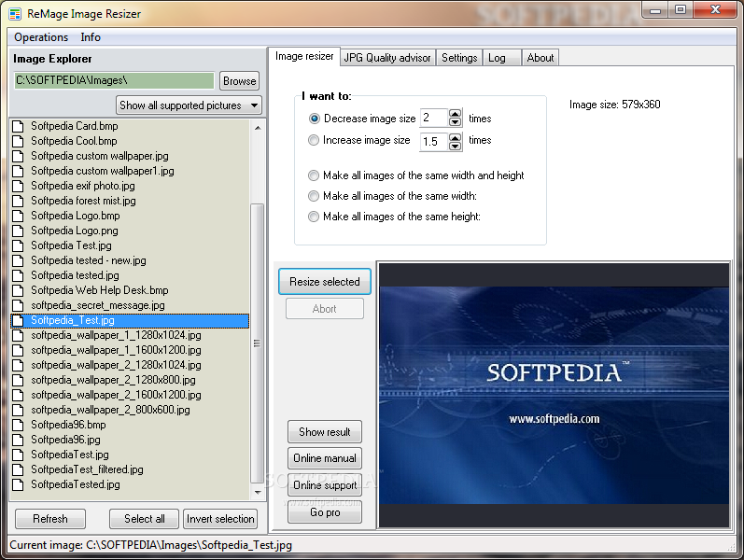The image size is (744, 560).
Task: Click the Refresh button
Action: (50, 519)
